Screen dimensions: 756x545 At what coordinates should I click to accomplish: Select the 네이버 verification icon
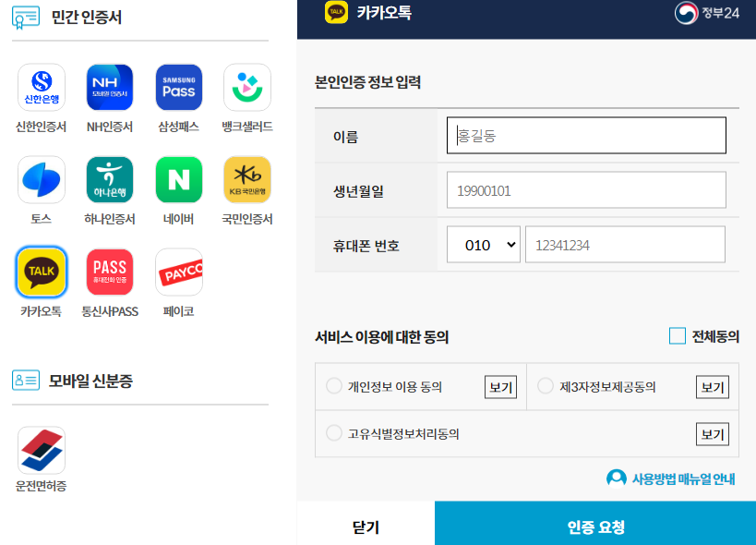[178, 179]
